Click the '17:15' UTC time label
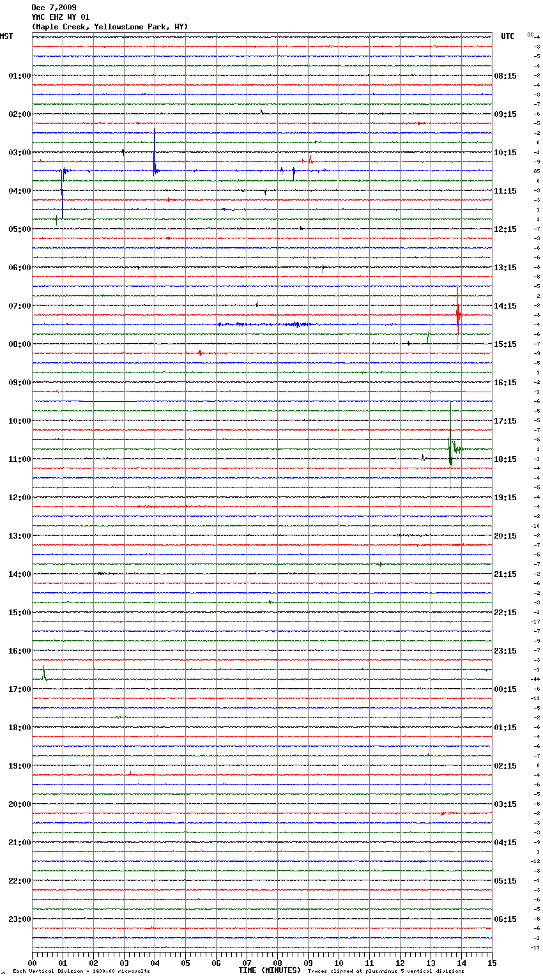543x980 pixels. [x=505, y=421]
